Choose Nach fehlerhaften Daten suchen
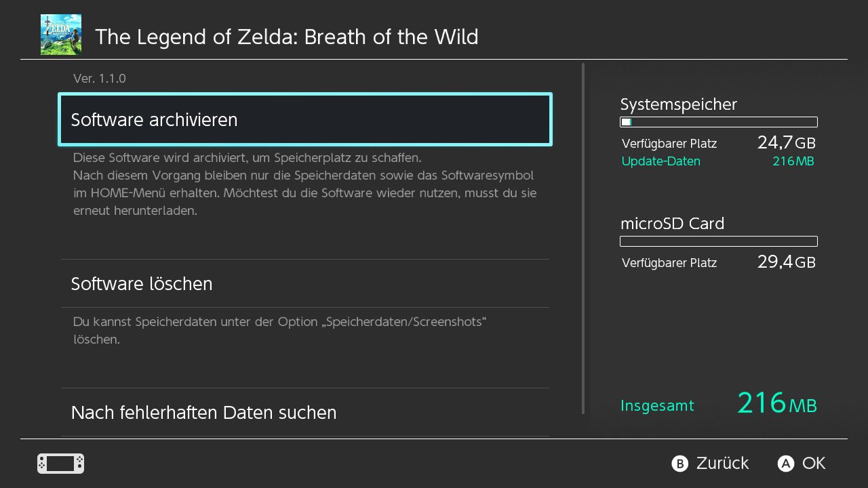 305,412
